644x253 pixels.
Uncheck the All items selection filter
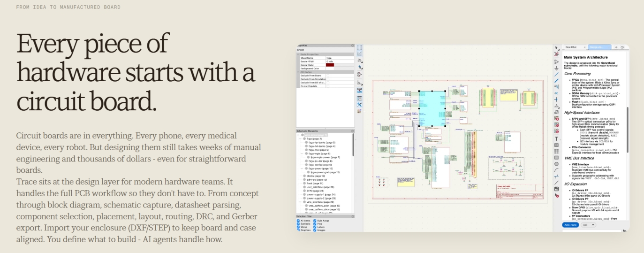[x=298, y=221]
